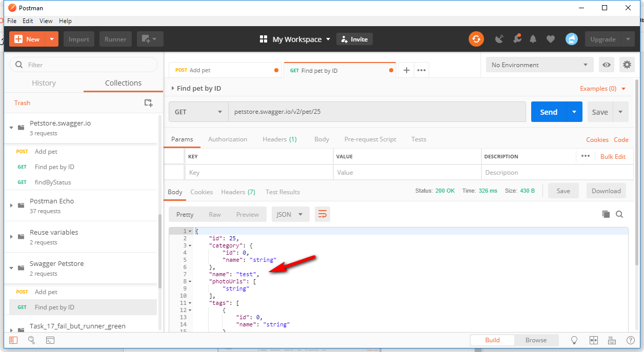Screen dimensions: 644x352
Task: Open Save button dropdown arrow
Action: (620, 112)
